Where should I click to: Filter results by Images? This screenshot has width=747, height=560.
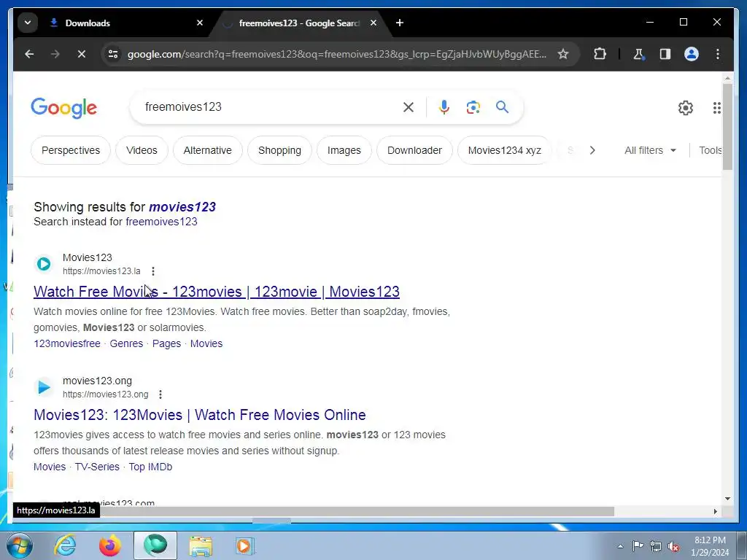[344, 150]
